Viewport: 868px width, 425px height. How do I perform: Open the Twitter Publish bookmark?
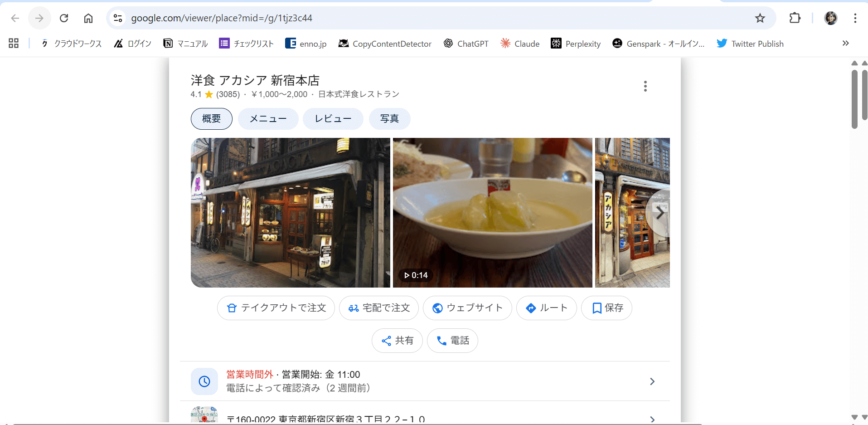[750, 44]
